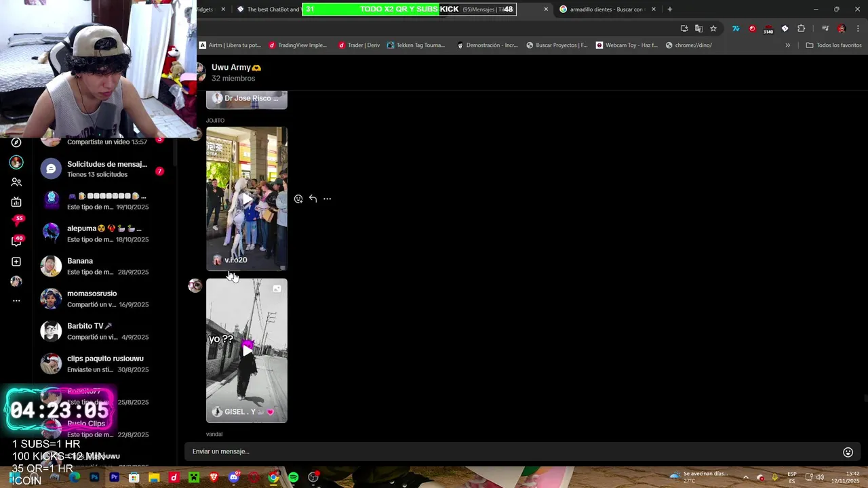The height and width of the screenshot is (488, 868).
Task: Add emoji reaction to v.ro20 video
Action: (x=298, y=199)
